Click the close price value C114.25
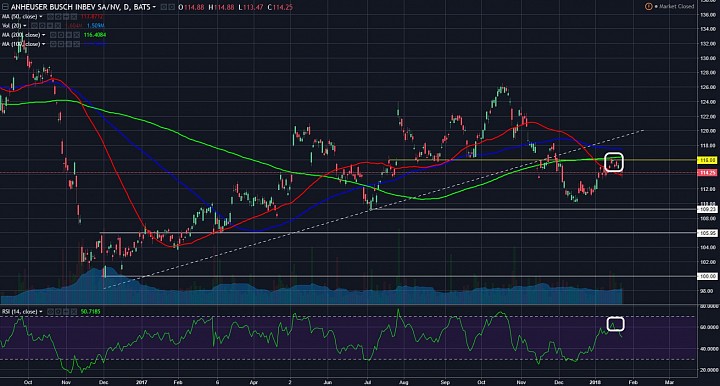720x386 pixels. pos(280,7)
